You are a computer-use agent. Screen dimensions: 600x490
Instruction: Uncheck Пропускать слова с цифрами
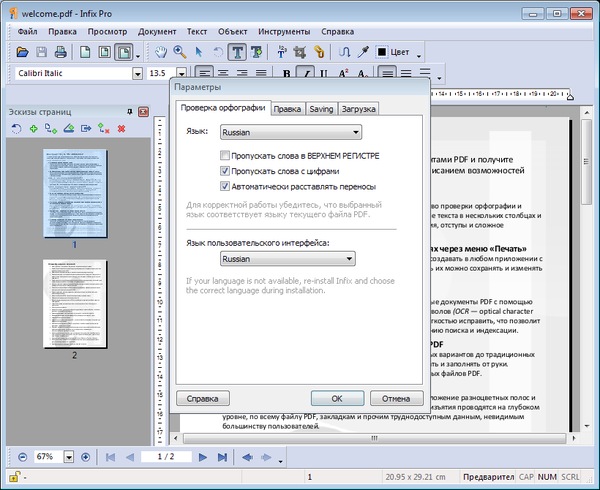coord(225,171)
